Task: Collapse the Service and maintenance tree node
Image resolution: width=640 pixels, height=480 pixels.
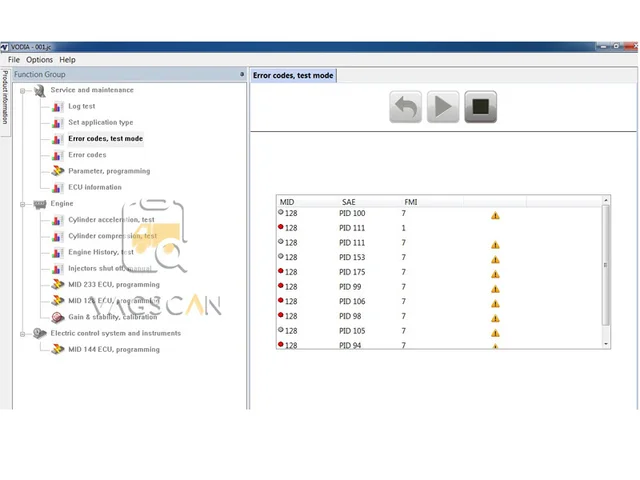Action: point(23,91)
